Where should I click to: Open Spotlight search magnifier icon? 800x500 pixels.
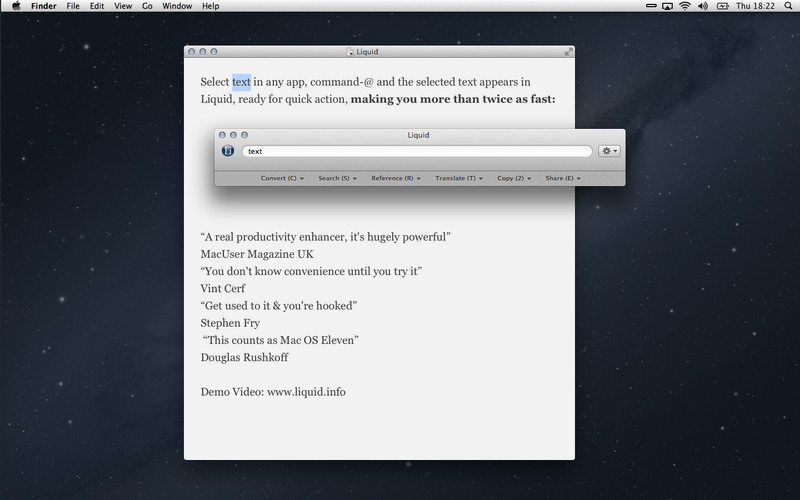coord(788,6)
